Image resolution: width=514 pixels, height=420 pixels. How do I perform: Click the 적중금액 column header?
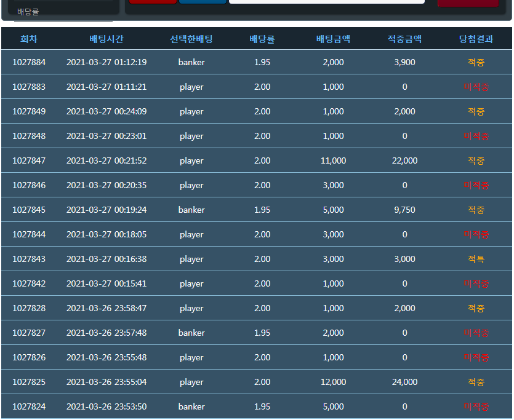pos(404,39)
